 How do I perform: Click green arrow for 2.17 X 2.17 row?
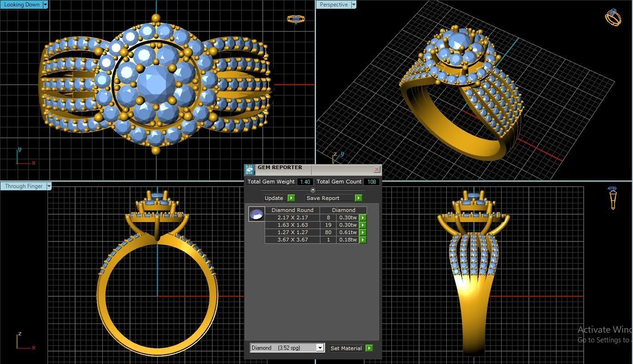363,217
